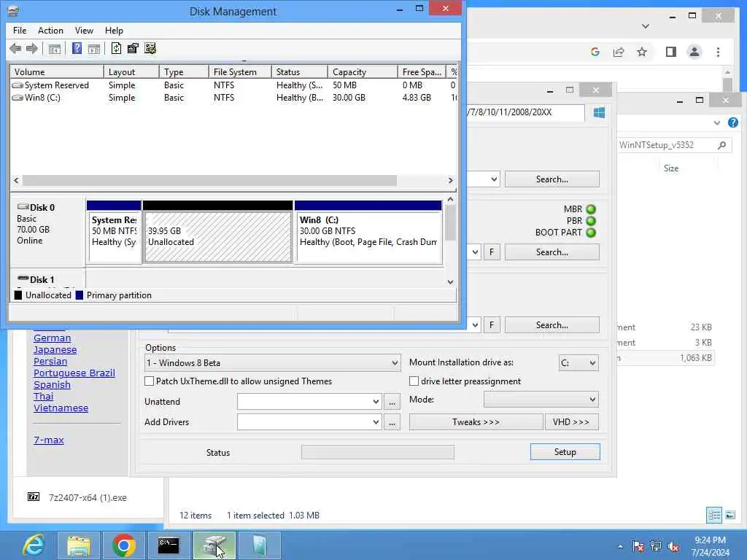Click the Chrome profile avatar icon
The height and width of the screenshot is (560, 747).
pos(694,52)
